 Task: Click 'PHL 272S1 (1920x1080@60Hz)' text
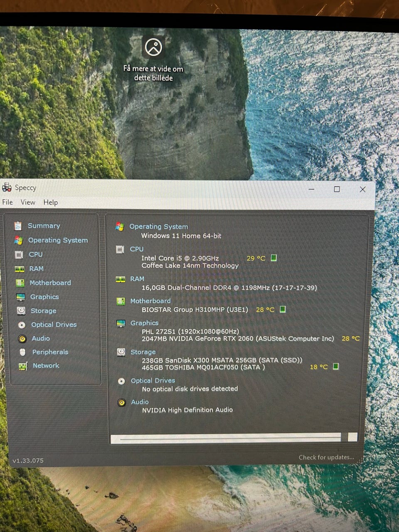(x=190, y=332)
